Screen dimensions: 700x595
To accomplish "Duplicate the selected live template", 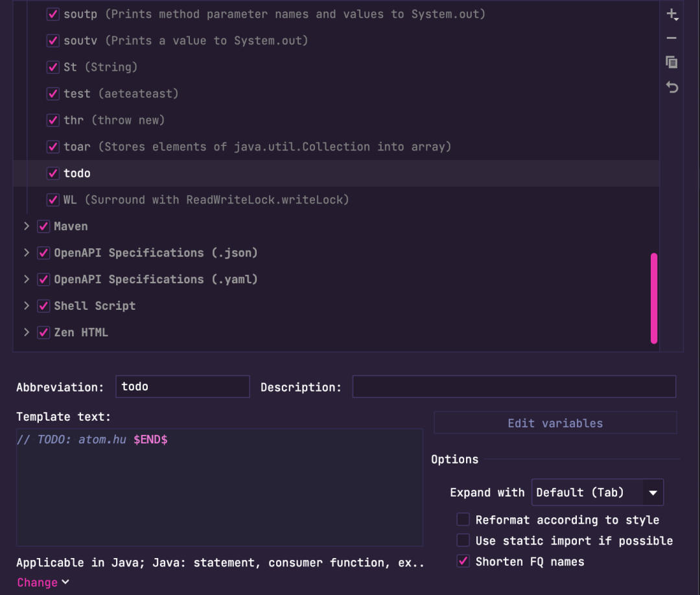I will pos(672,62).
